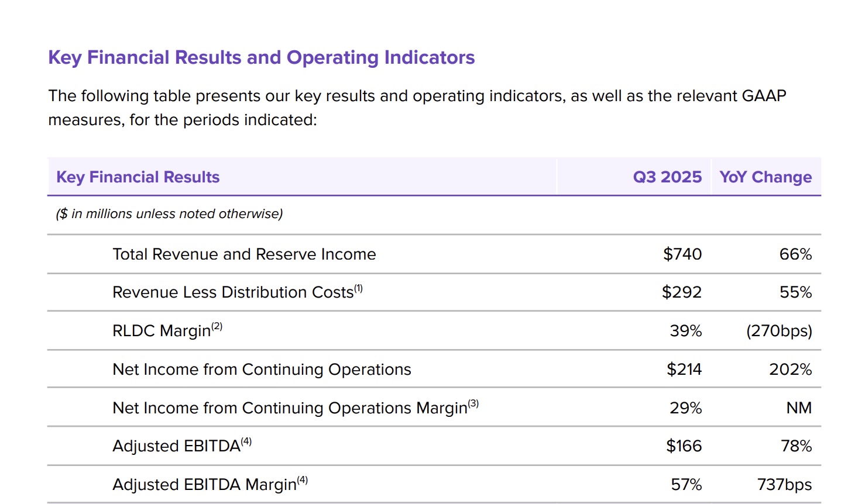Click the 737bps EBITDA margin change
The image size is (865, 504).
(x=784, y=485)
